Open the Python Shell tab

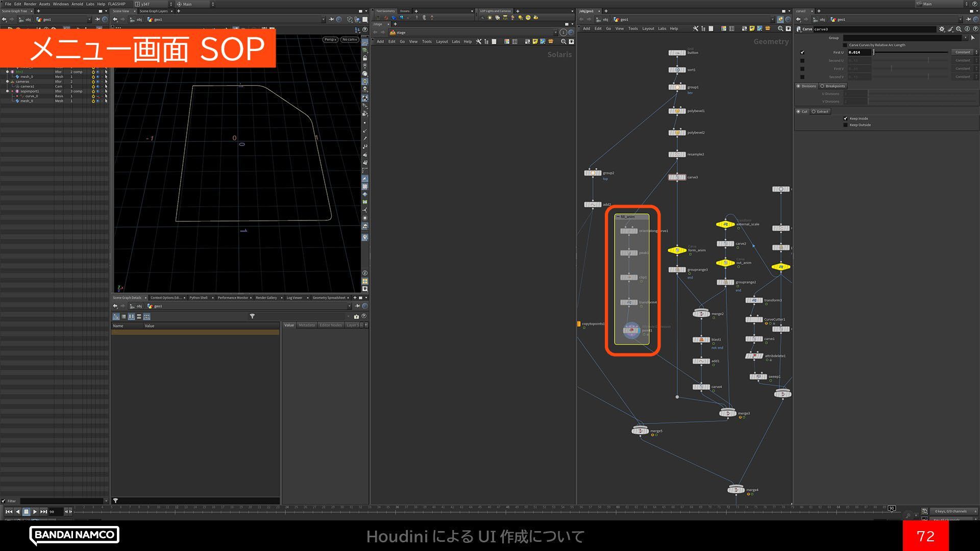click(198, 297)
